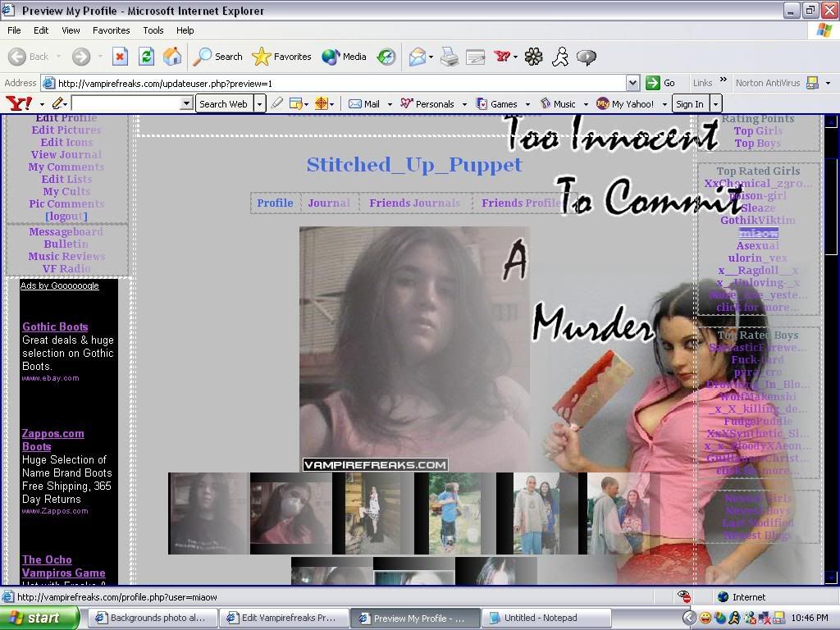Click the page scrollbar up arrow

pyautogui.click(x=831, y=122)
